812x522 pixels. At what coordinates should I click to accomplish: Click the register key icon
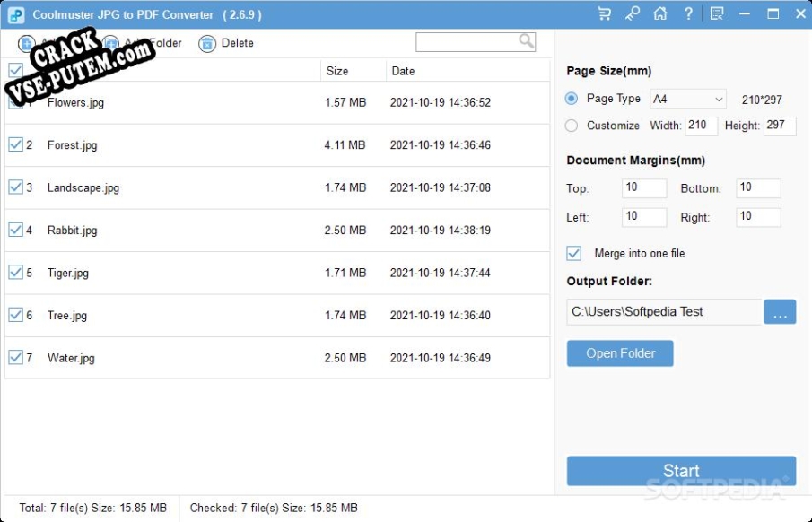(632, 14)
